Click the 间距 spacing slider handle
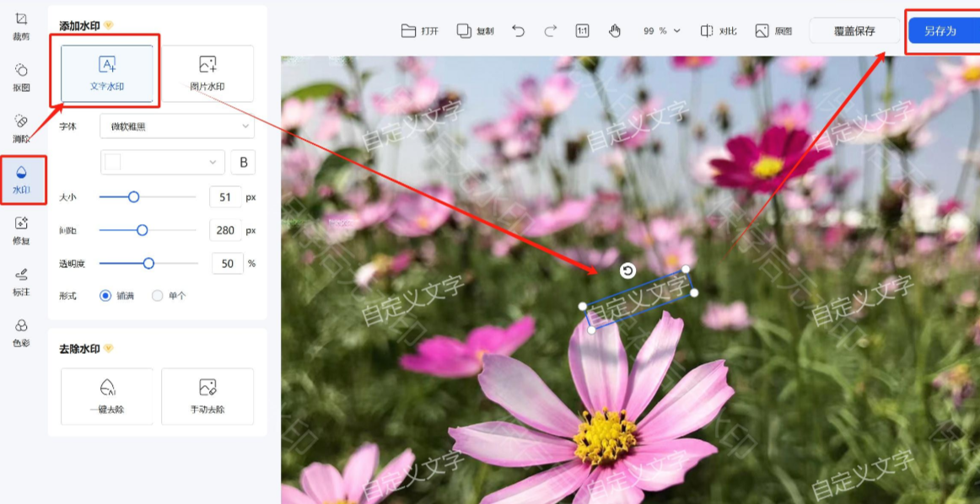The height and width of the screenshot is (504, 980). point(142,230)
